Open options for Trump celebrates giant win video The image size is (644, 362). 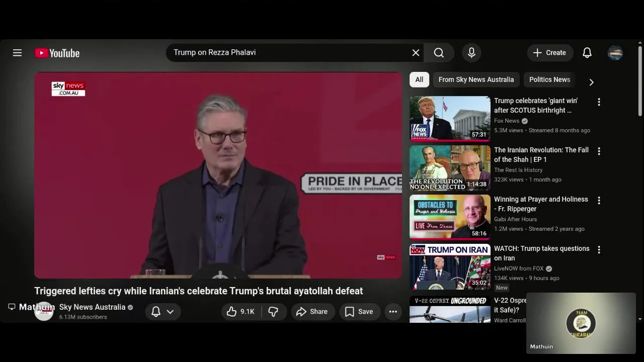click(x=599, y=102)
